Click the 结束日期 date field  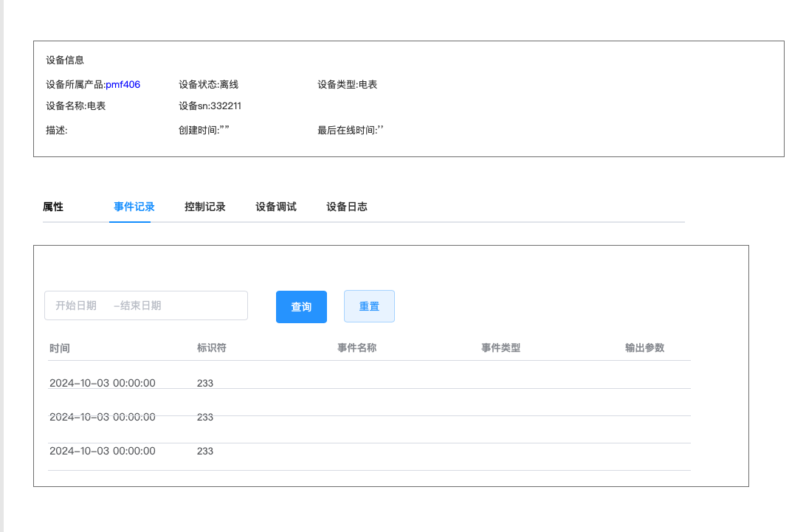[141, 305]
